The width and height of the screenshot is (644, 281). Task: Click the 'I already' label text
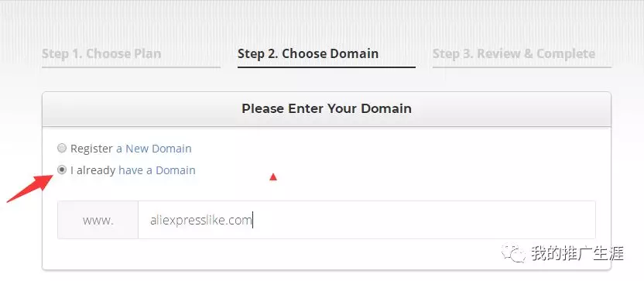click(x=93, y=170)
